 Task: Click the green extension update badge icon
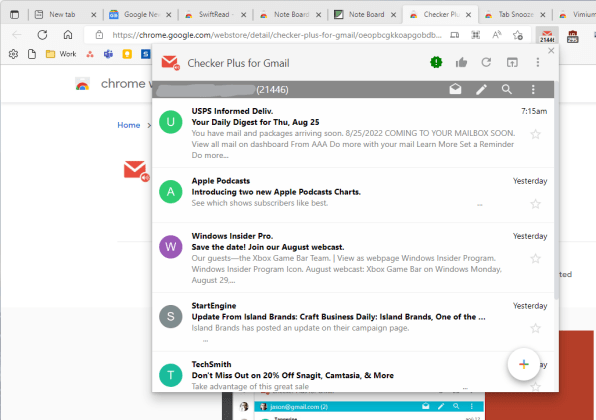[436, 62]
